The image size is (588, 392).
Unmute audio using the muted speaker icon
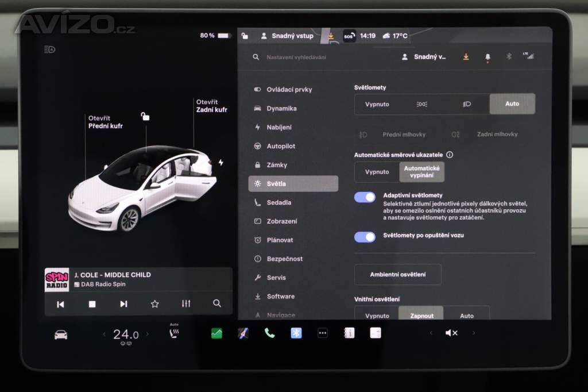451,333
